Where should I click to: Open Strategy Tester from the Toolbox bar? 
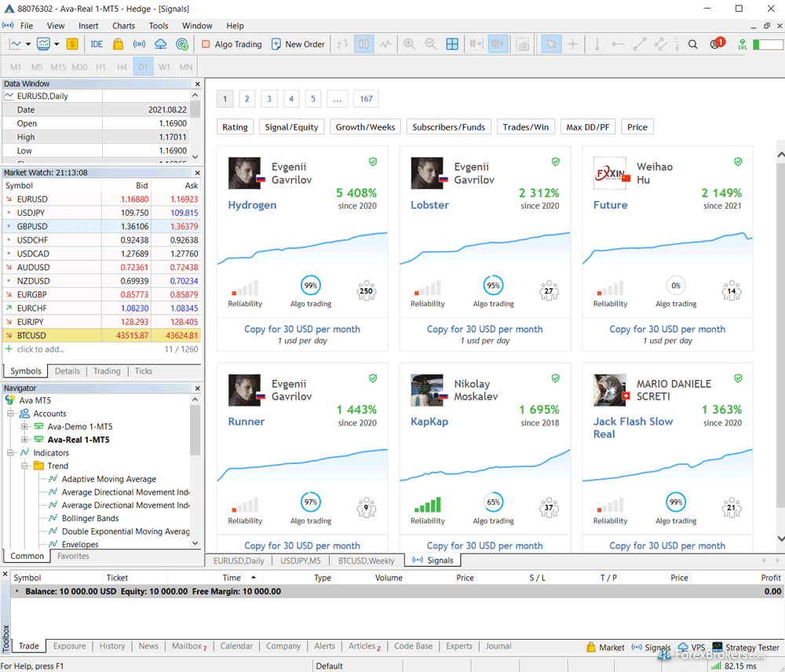tap(746, 648)
